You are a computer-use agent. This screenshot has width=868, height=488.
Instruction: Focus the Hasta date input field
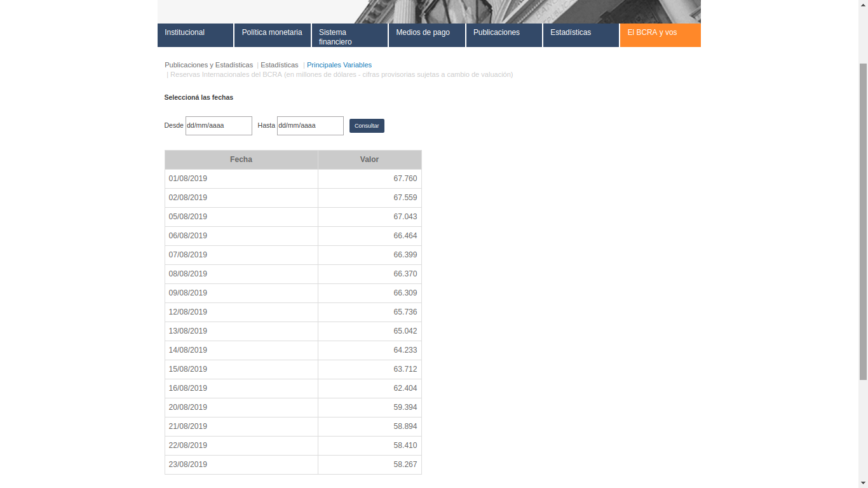click(310, 126)
